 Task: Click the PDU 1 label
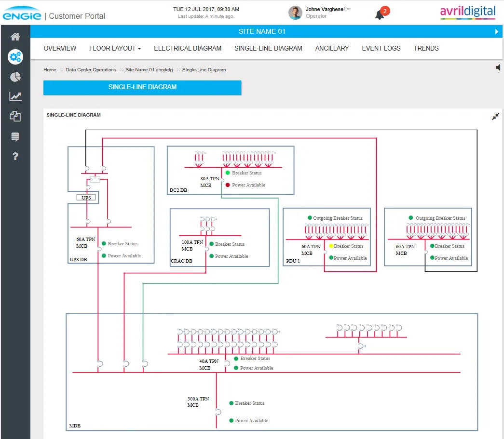pos(293,261)
